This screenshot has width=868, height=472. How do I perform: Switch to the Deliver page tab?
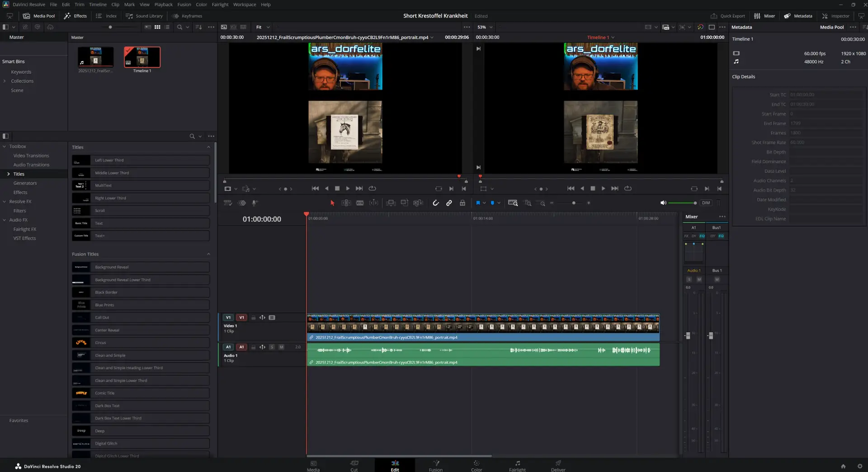pyautogui.click(x=558, y=466)
